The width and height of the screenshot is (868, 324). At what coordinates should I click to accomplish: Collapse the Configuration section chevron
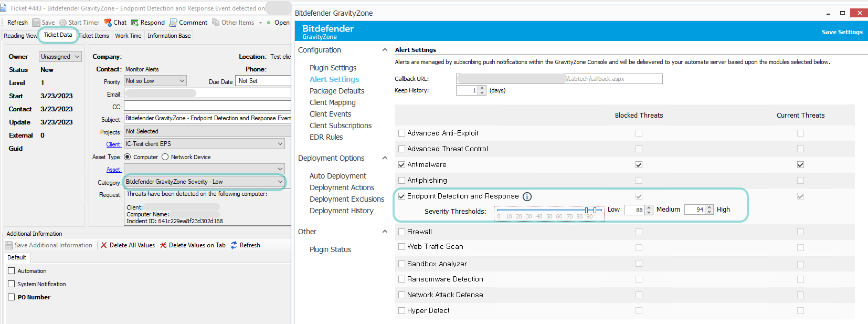pyautogui.click(x=385, y=50)
